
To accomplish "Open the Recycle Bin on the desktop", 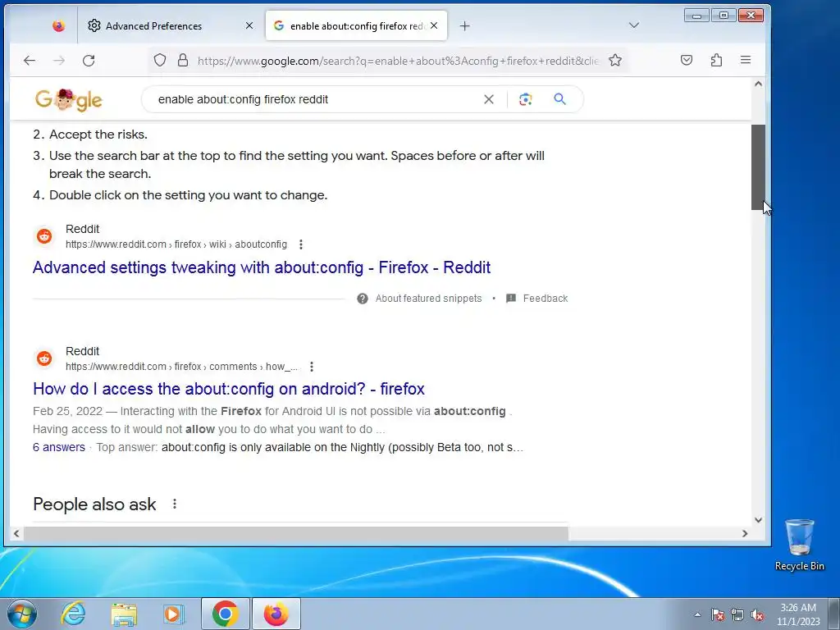I will click(x=799, y=545).
